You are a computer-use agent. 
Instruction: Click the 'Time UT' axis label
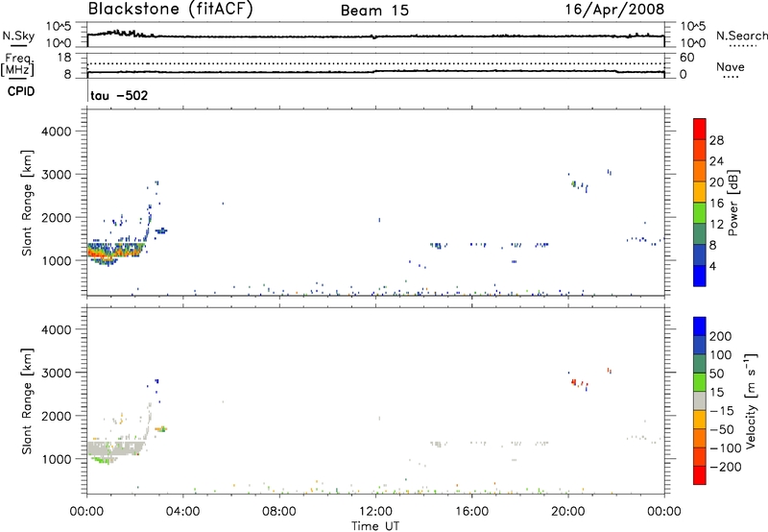375,526
